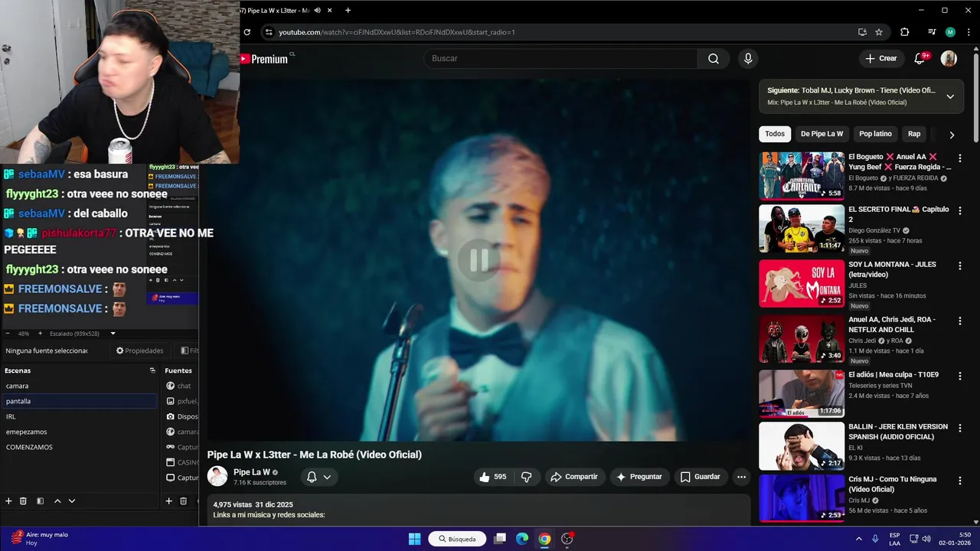Open Chrome media controls icon

[932, 32]
